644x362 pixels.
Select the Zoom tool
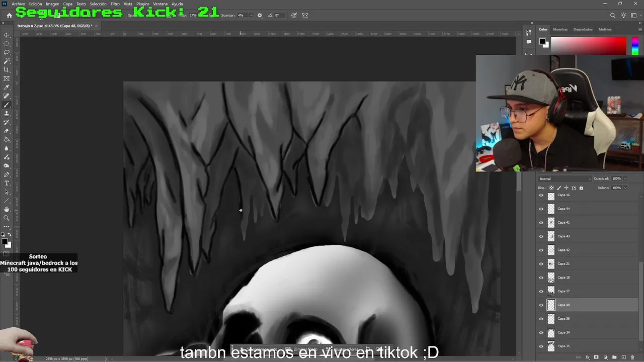pos(7,218)
